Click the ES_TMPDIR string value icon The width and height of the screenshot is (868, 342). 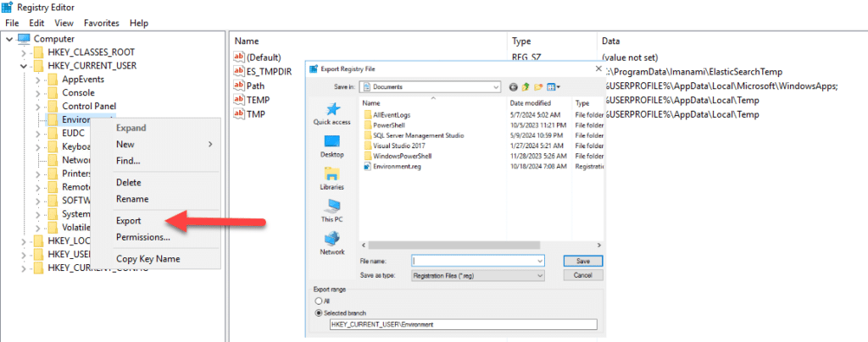pos(239,71)
